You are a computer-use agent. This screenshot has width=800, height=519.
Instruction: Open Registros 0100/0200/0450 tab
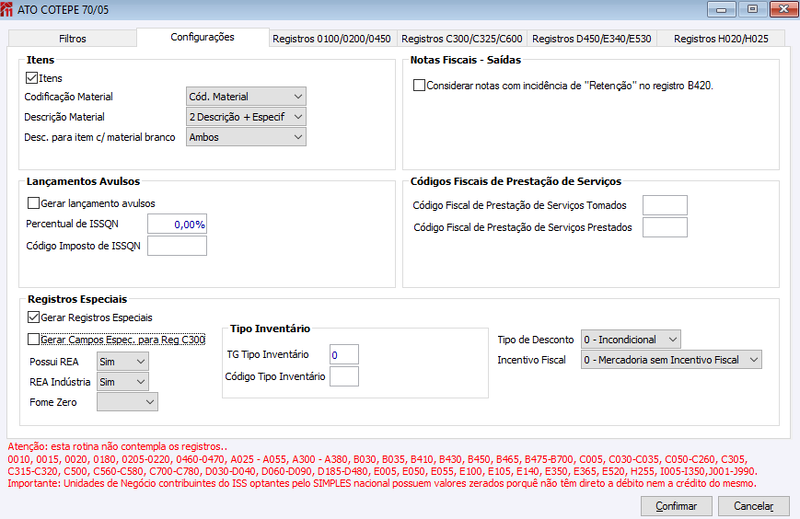332,39
